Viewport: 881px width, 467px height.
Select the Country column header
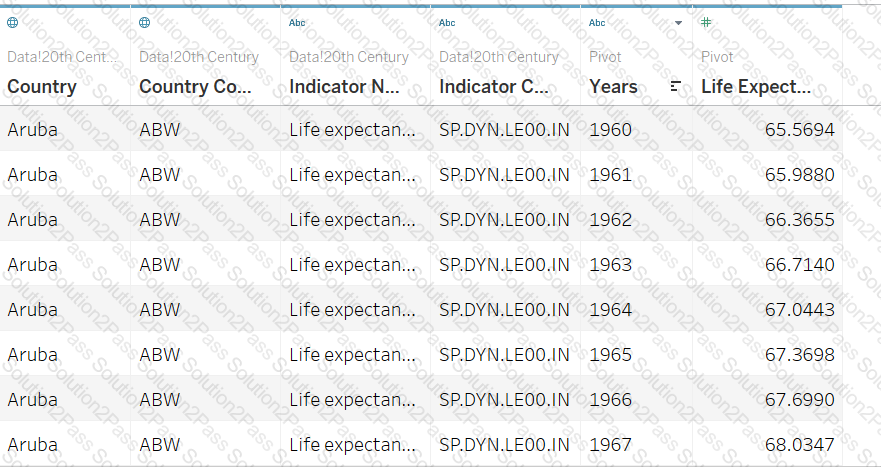pos(42,87)
